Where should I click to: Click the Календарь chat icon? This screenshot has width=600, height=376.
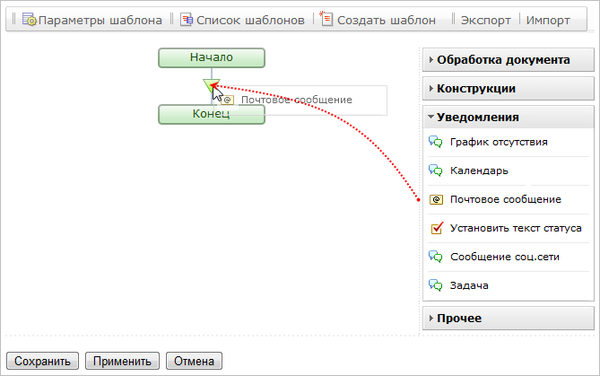coord(435,171)
